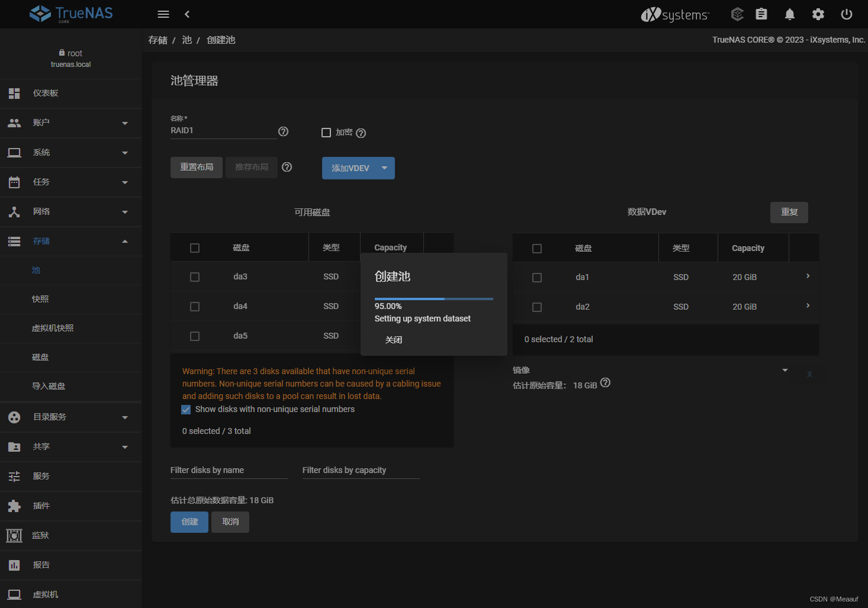Open the alerts bell icon
The height and width of the screenshot is (608, 868).
[790, 14]
